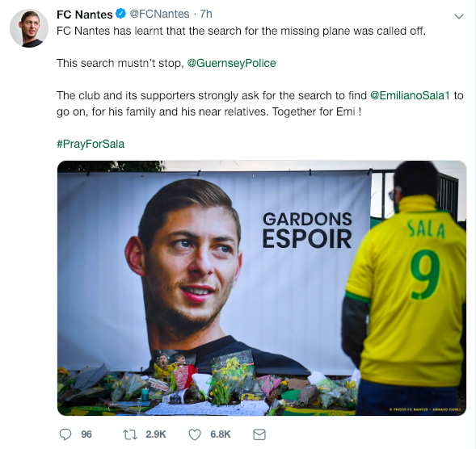Click the #PrayForSala hashtag
476x449 pixels.
tap(91, 144)
